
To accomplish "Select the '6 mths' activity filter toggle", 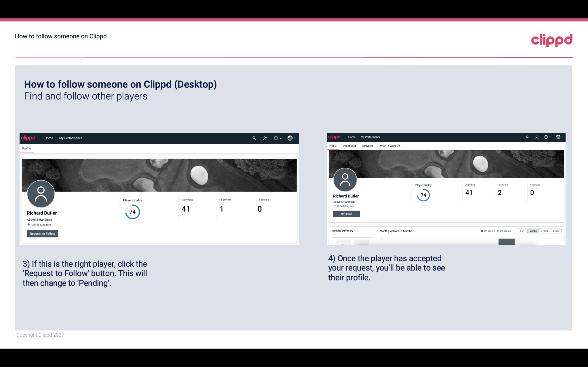I will [x=533, y=231].
